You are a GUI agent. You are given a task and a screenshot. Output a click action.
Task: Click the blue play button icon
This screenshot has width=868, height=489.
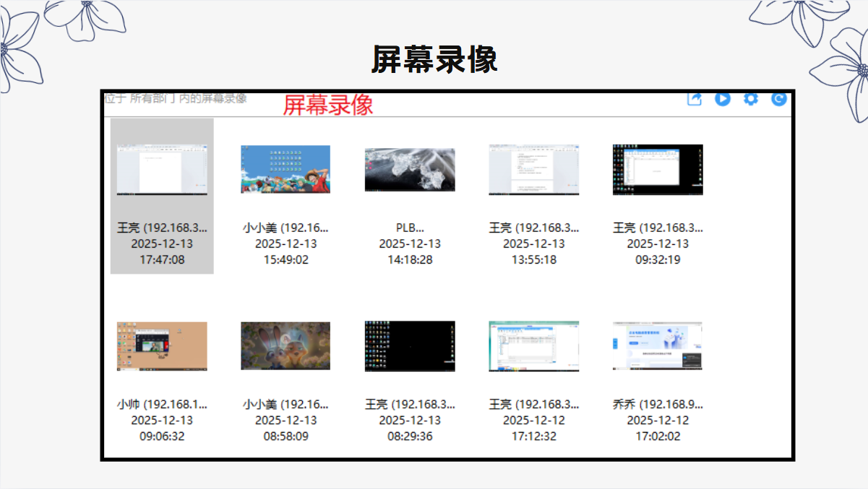click(x=723, y=99)
